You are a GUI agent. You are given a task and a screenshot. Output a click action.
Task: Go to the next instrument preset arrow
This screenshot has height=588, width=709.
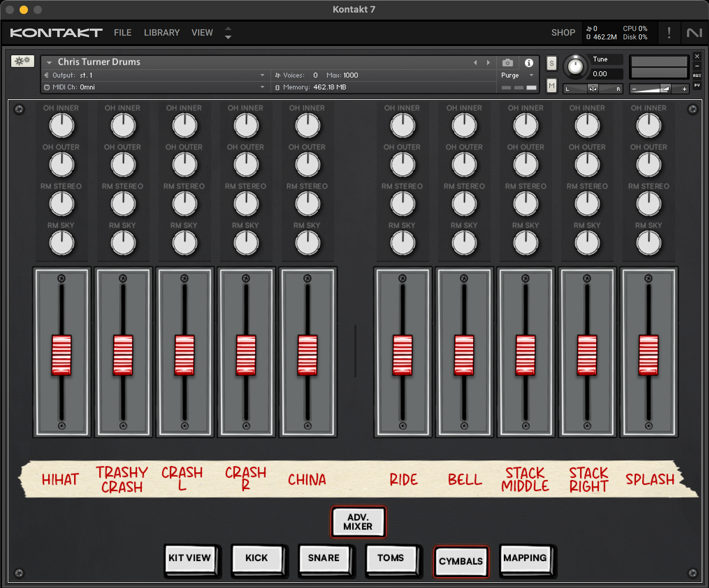pos(488,63)
